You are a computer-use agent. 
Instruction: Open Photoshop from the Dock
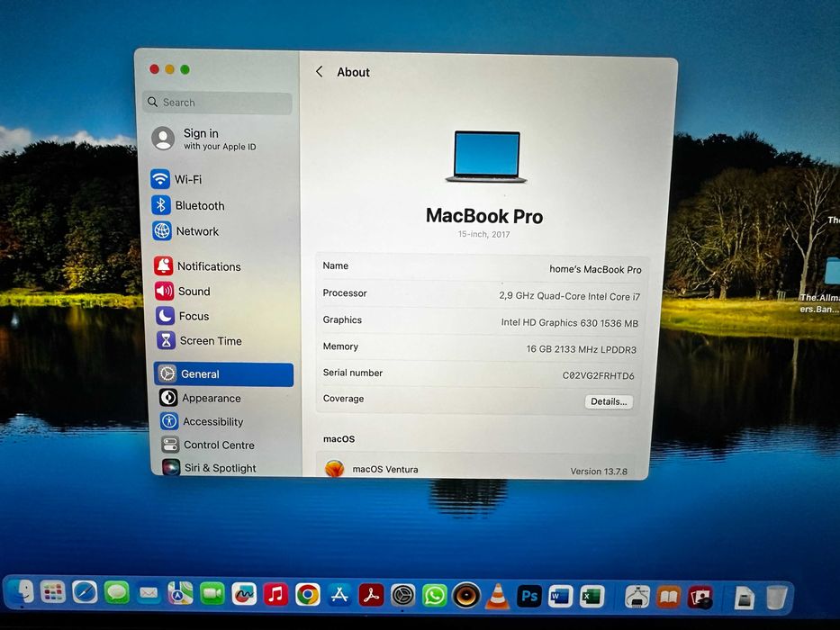point(529,596)
